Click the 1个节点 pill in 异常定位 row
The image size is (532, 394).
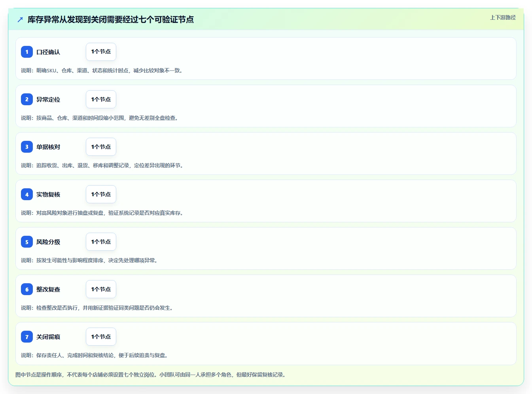coord(101,99)
